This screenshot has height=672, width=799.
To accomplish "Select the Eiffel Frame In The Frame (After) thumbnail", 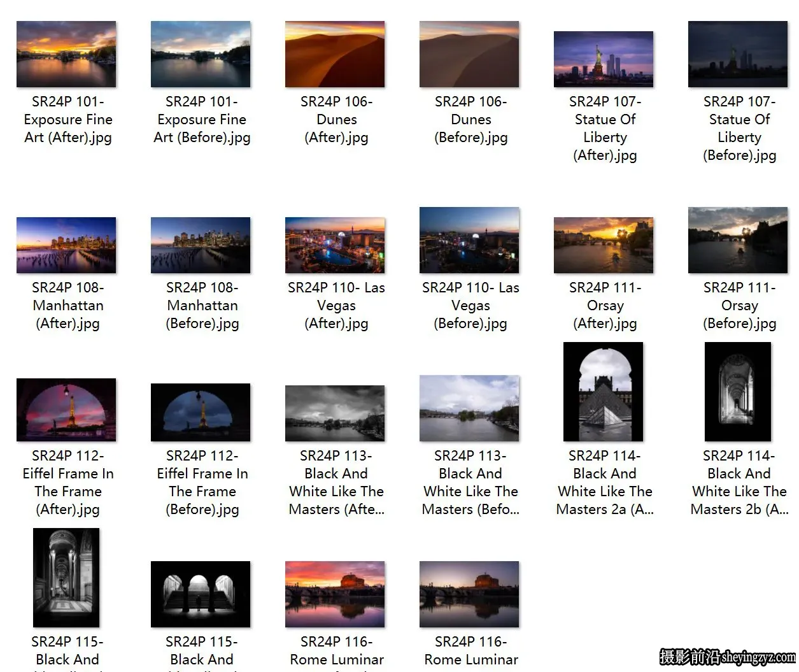I will (66, 410).
